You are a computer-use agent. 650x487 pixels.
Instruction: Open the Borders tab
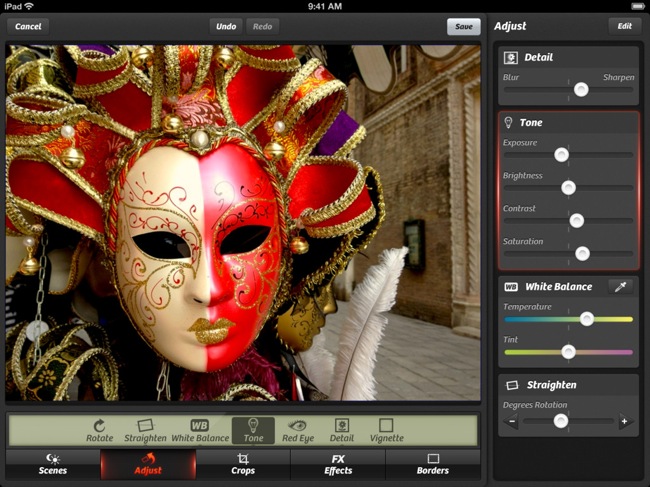[433, 464]
